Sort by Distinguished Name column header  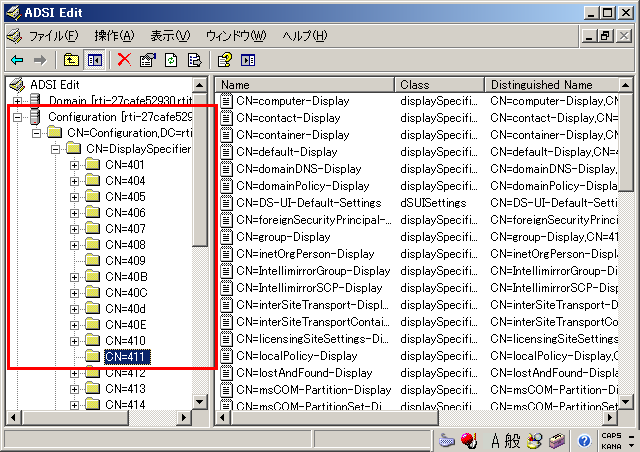point(552,85)
